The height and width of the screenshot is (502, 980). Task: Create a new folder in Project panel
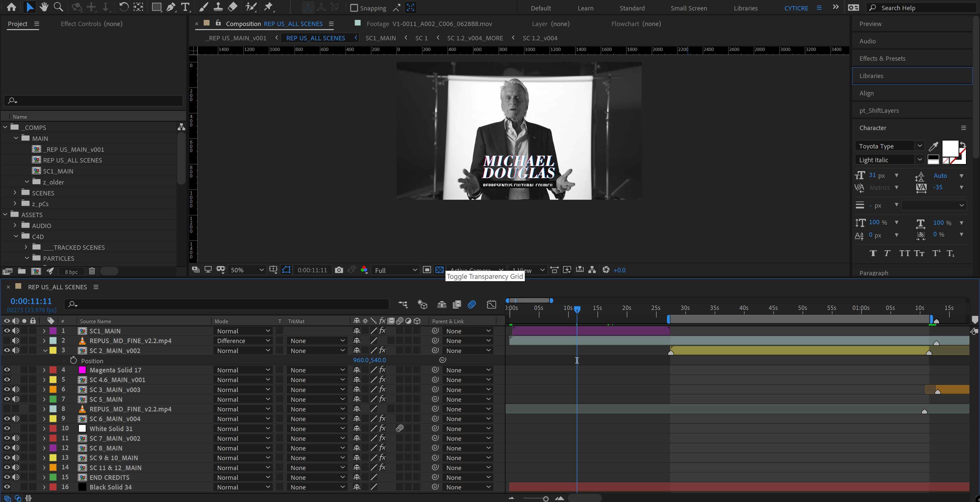pyautogui.click(x=22, y=271)
